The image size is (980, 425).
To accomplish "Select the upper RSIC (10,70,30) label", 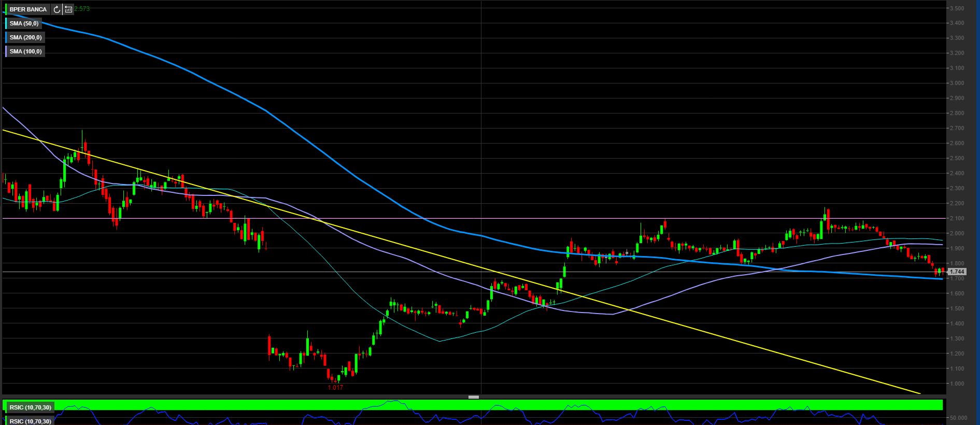I will 30,407.
